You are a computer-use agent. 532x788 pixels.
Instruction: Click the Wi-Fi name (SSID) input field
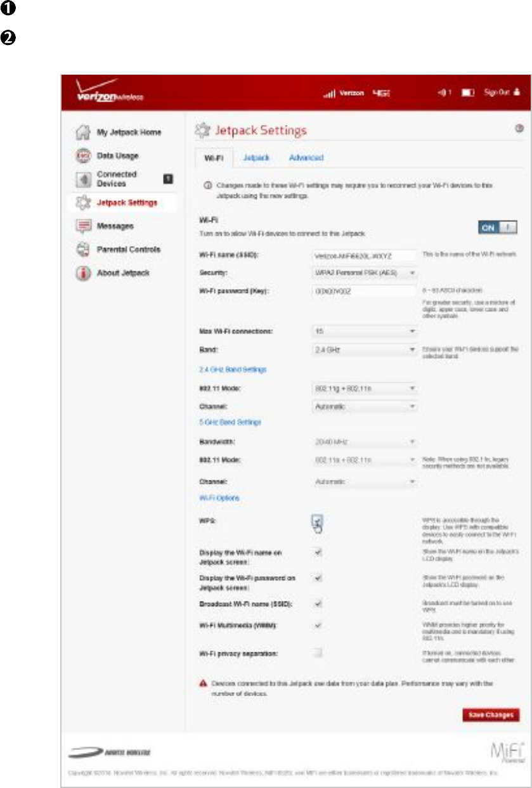(364, 255)
